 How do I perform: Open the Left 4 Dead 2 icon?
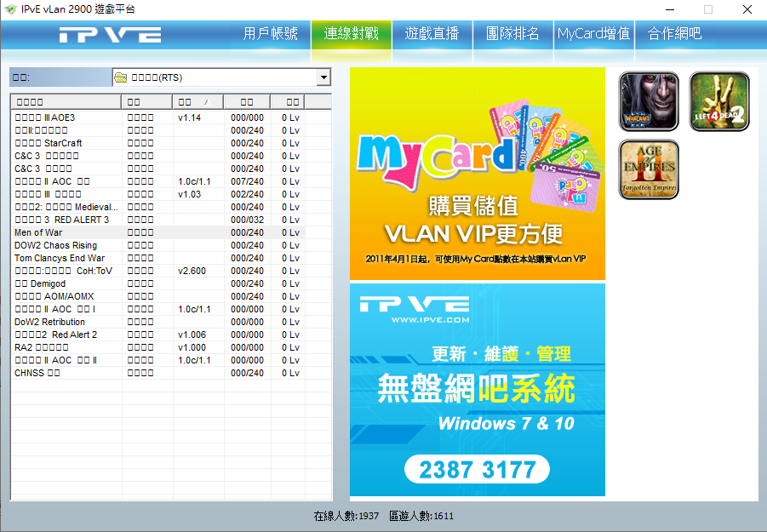coord(718,101)
